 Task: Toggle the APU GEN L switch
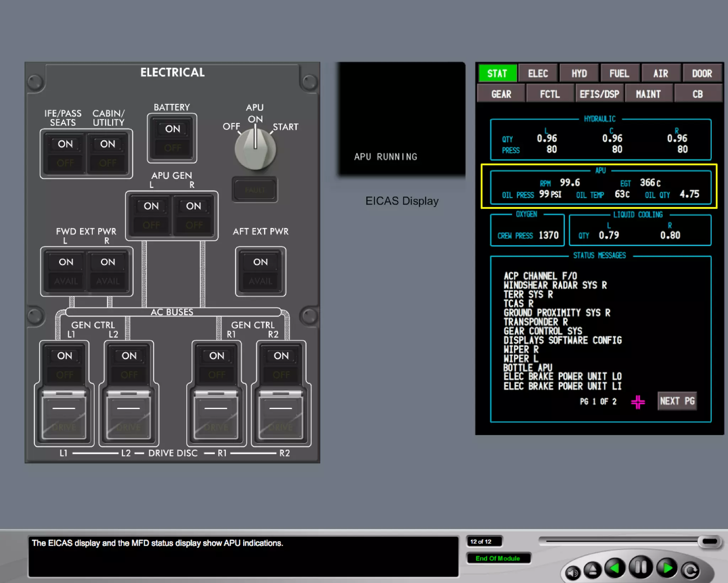click(x=151, y=215)
